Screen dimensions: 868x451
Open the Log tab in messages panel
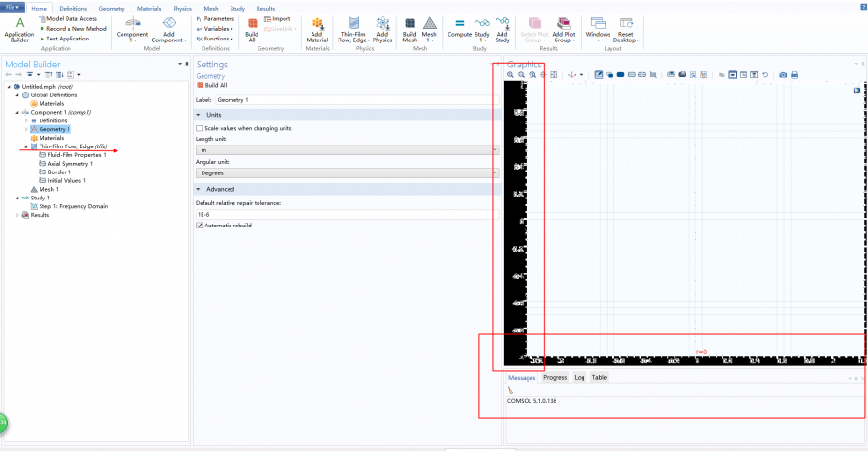580,377
